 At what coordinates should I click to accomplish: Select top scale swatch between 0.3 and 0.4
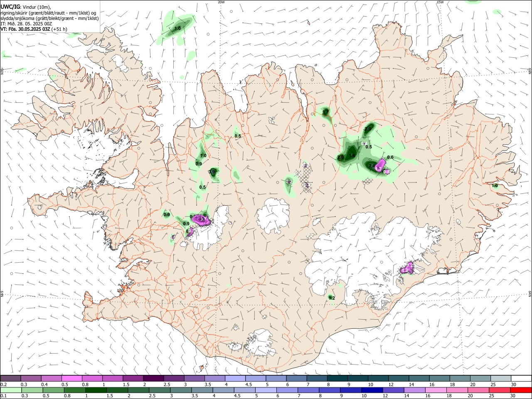point(31,378)
